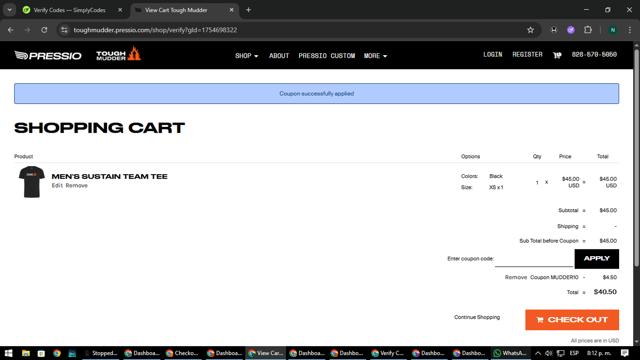Click the APPLY coupon button
Screen dimensions: 640x360
596,259
